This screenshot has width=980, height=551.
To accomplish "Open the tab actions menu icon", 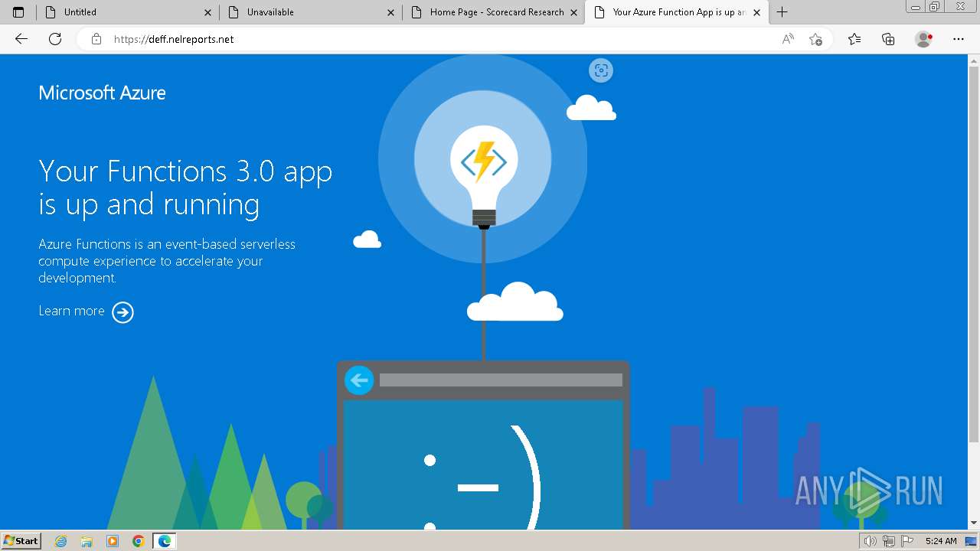I will [x=18, y=12].
